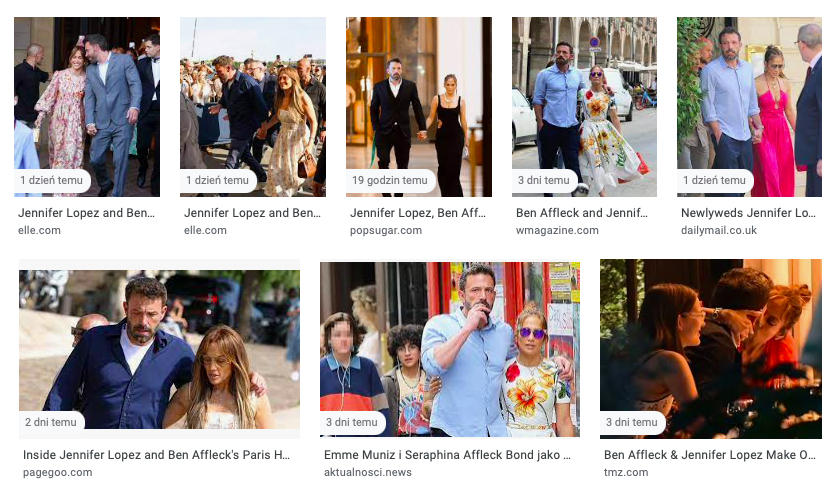
Task: Open the tmz.com source link
Action: 626,473
